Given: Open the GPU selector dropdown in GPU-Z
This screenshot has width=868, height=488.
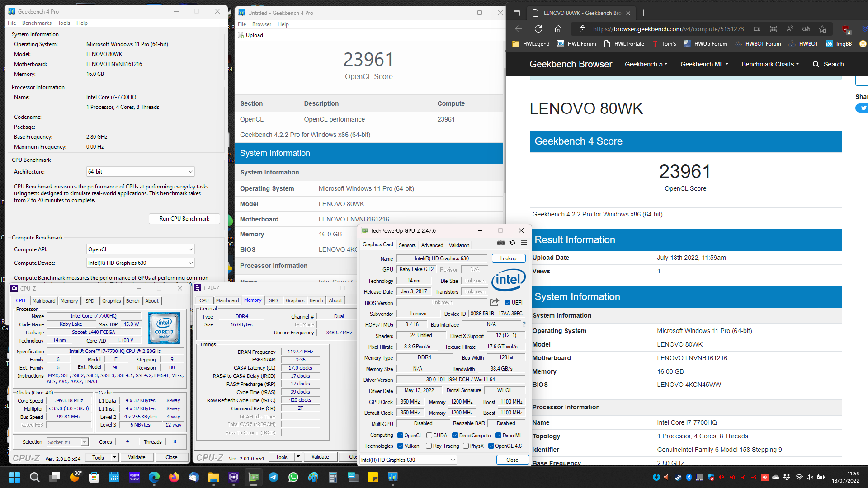Looking at the screenshot, I should 408,460.
